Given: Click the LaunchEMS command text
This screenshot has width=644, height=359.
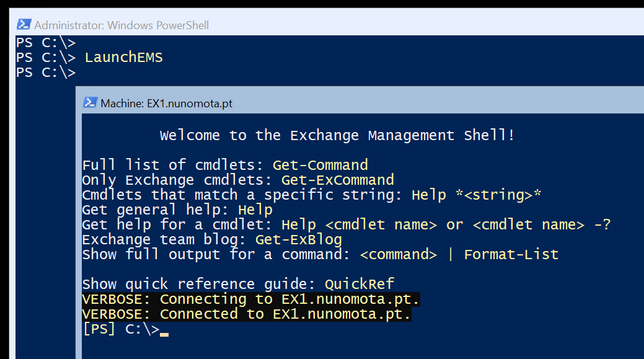Looking at the screenshot, I should coord(123,58).
